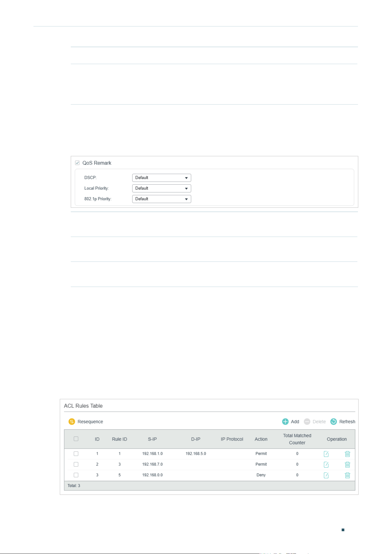Screen dimensions: 392x554
Task: Click the Resequence icon
Action: (72, 422)
